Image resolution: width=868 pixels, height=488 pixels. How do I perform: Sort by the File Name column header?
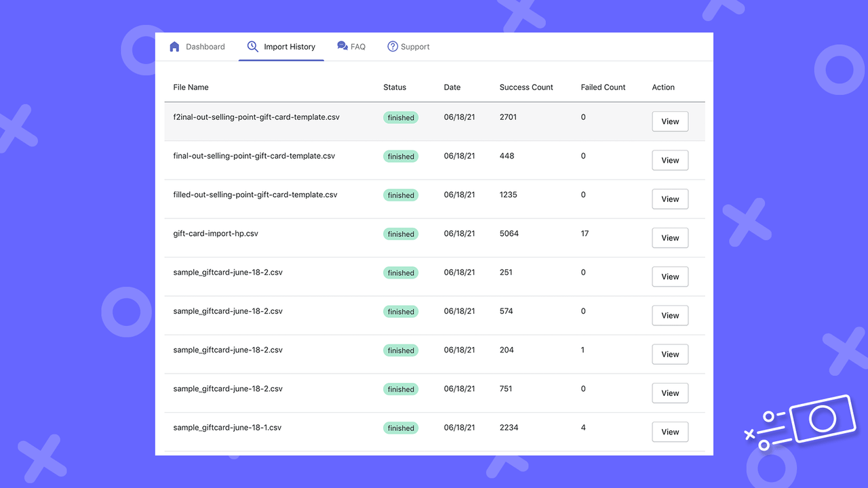point(191,87)
